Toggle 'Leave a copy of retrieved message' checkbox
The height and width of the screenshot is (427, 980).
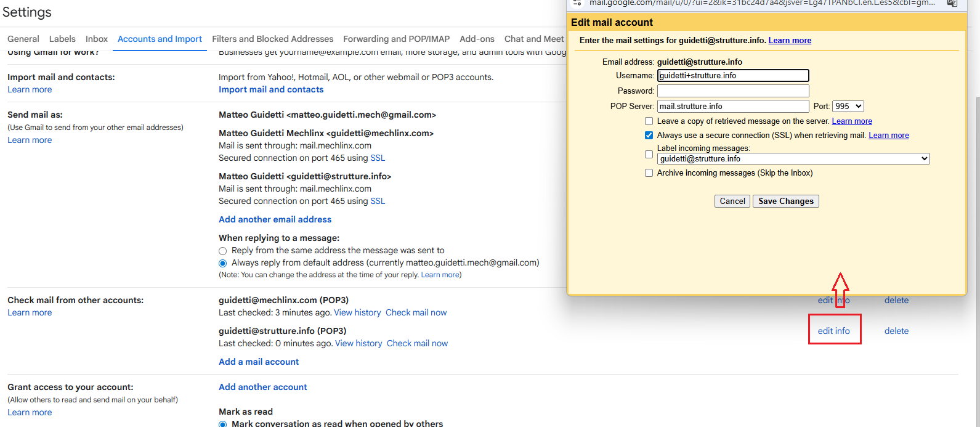coord(649,121)
